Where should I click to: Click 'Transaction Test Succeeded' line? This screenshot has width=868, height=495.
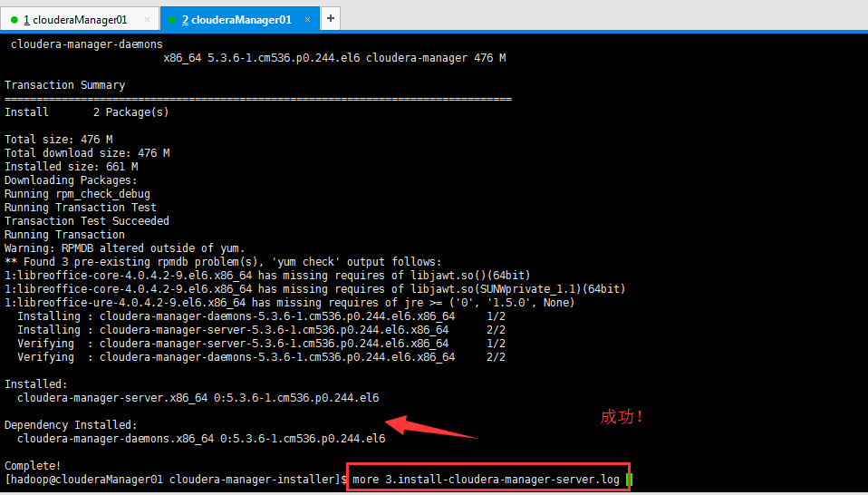point(87,221)
